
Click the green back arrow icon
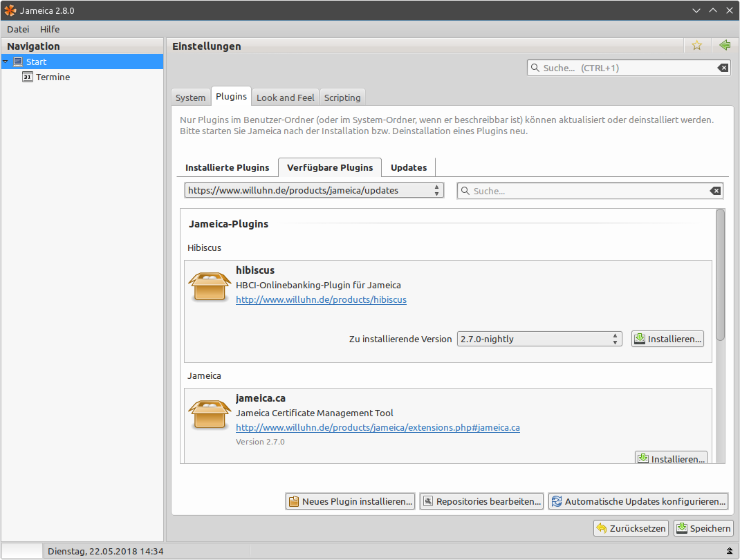click(x=725, y=46)
